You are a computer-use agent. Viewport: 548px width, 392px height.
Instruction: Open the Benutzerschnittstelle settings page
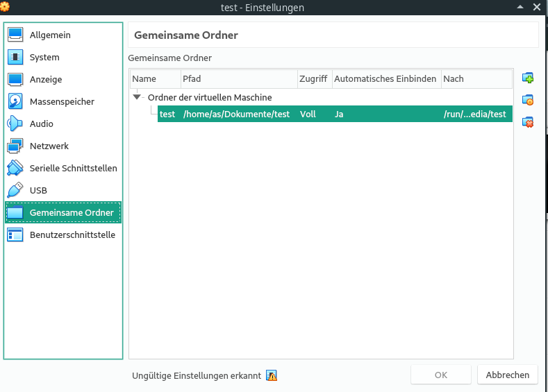click(72, 235)
